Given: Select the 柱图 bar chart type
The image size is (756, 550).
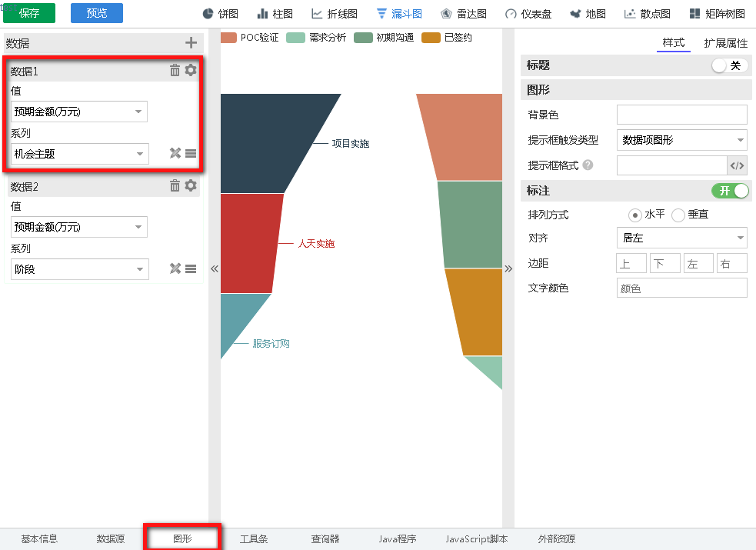Looking at the screenshot, I should click(x=275, y=14).
